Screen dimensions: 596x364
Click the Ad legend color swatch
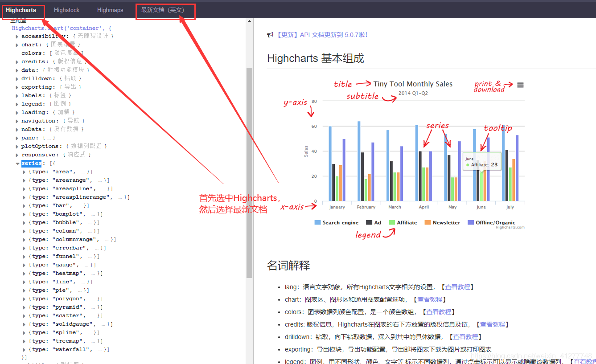[x=369, y=222]
